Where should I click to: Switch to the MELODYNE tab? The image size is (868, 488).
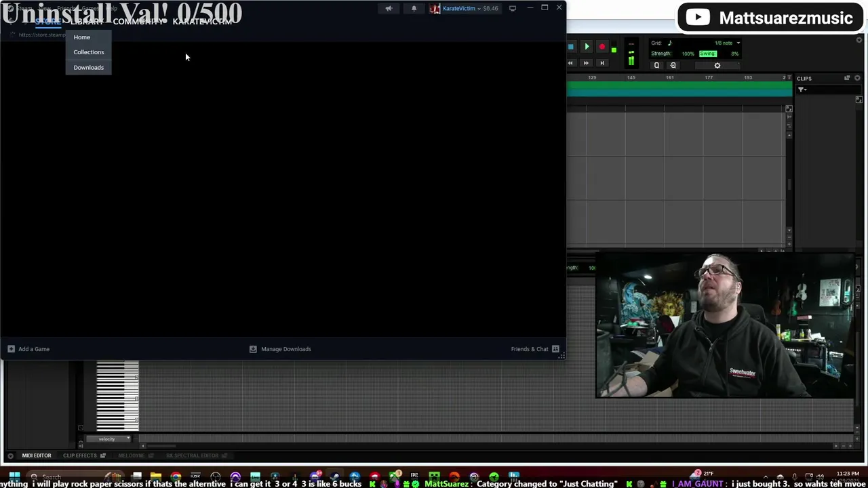coord(132,455)
